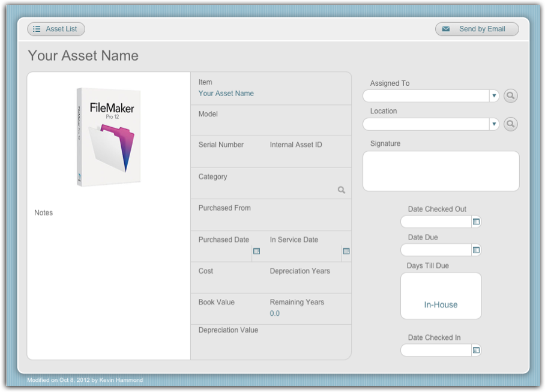
Task: Click the Date Due input field
Action: 435,250
